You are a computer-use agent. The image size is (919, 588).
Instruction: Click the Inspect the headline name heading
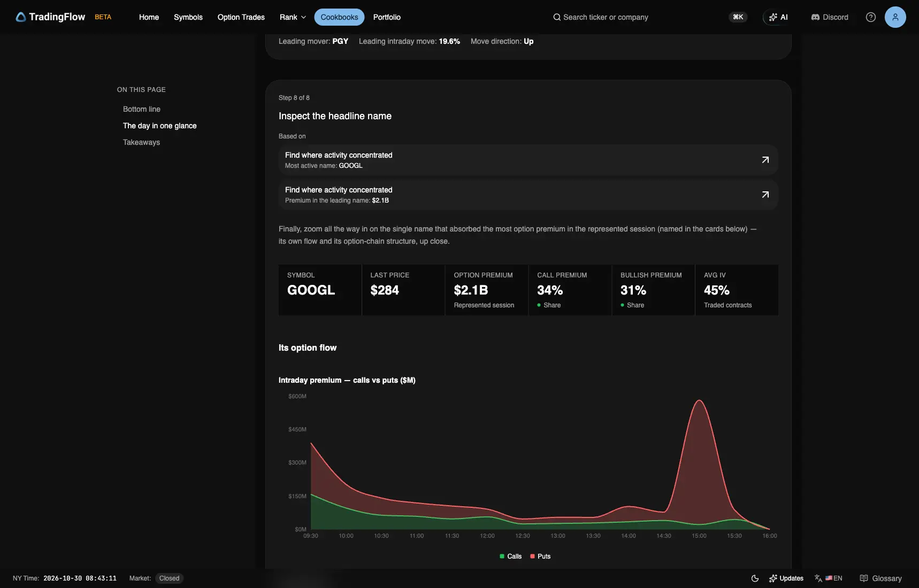(x=335, y=116)
